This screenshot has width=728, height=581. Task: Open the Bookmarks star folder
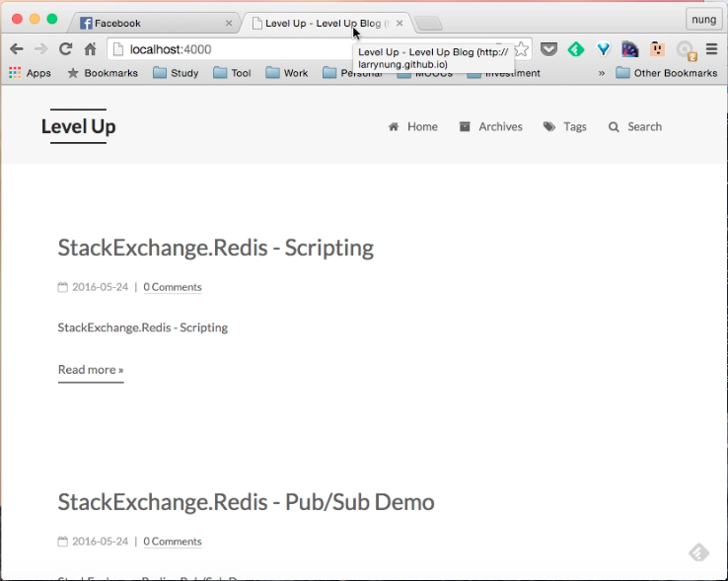coord(103,73)
